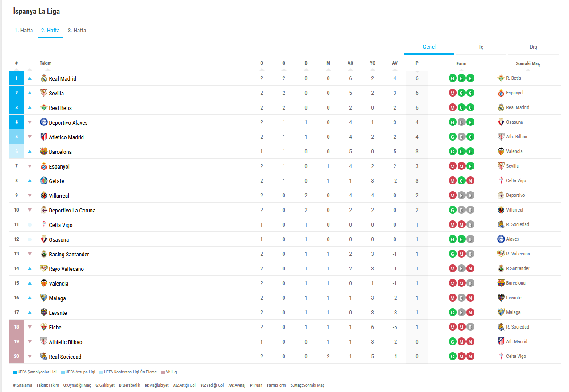The height and width of the screenshot is (392, 569).
Task: Click the Alt Lig relegation legend swatch
Action: 163,372
